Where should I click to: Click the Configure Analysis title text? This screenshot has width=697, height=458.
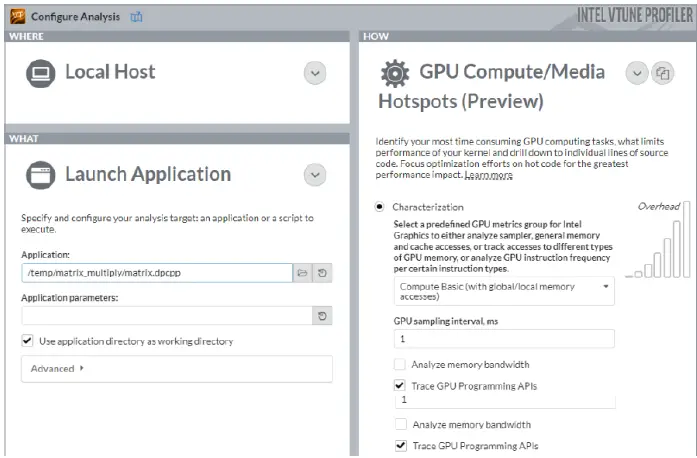point(76,17)
